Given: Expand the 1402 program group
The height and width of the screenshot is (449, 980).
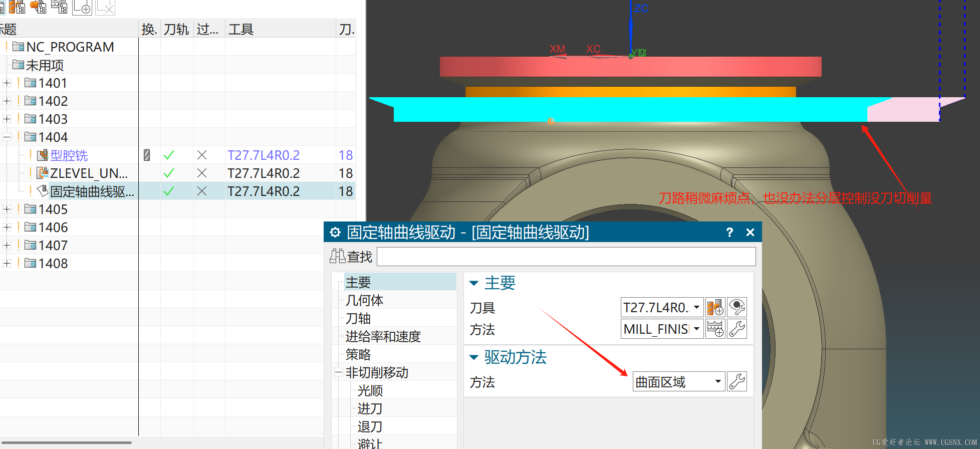Looking at the screenshot, I should click(x=7, y=101).
